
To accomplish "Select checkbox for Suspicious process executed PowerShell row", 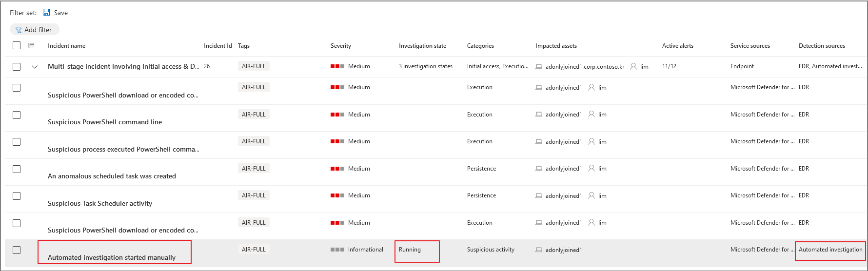I will (17, 142).
